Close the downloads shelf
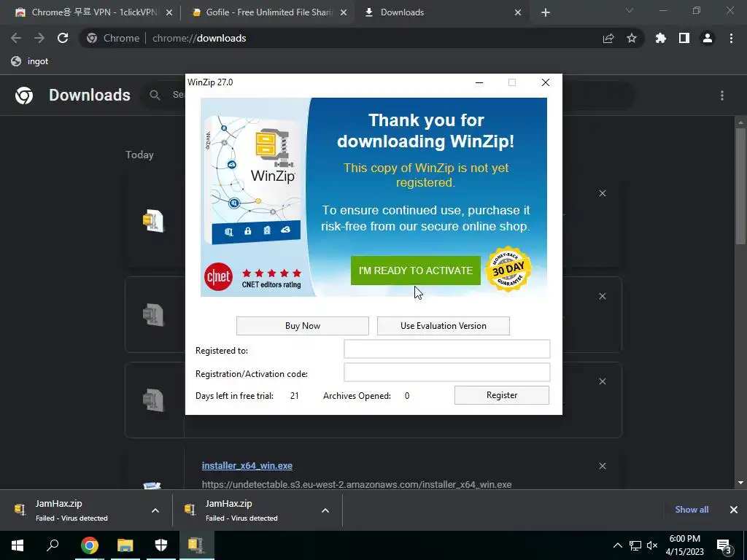Image resolution: width=747 pixels, height=560 pixels. 734,510
